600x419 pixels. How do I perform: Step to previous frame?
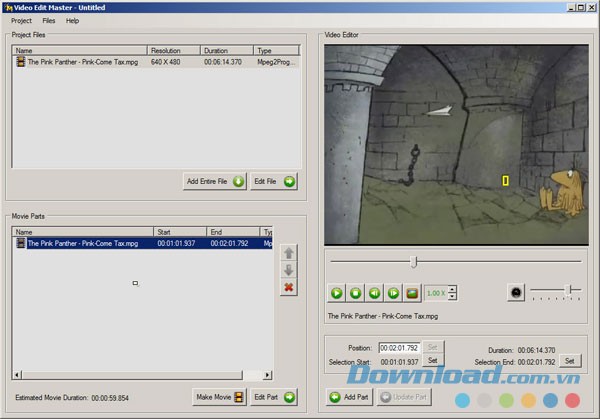click(375, 293)
